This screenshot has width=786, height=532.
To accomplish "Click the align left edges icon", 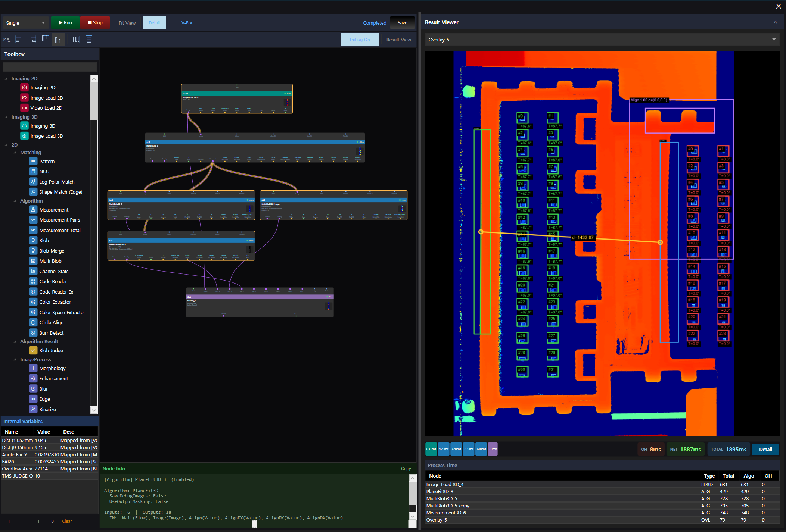I will (x=19, y=39).
